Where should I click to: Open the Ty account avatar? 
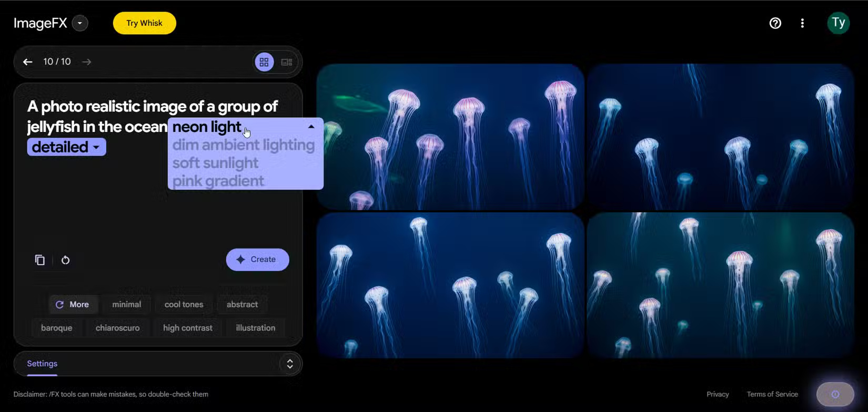tap(839, 23)
